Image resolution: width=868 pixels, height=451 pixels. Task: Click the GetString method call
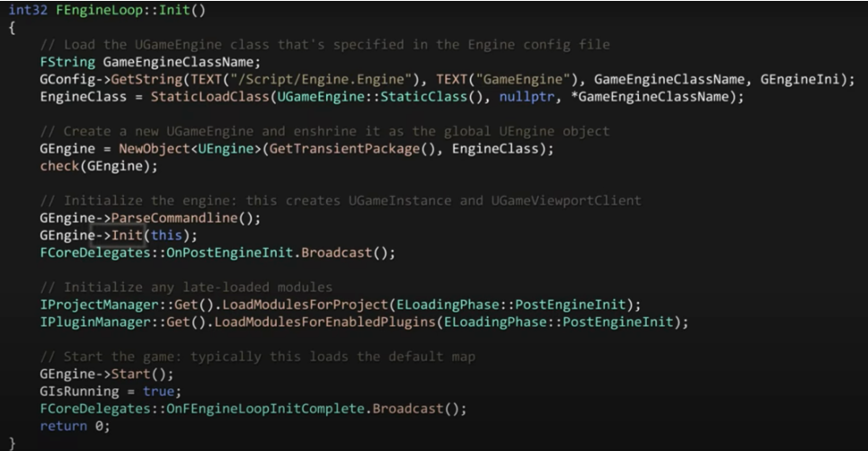coord(134,79)
